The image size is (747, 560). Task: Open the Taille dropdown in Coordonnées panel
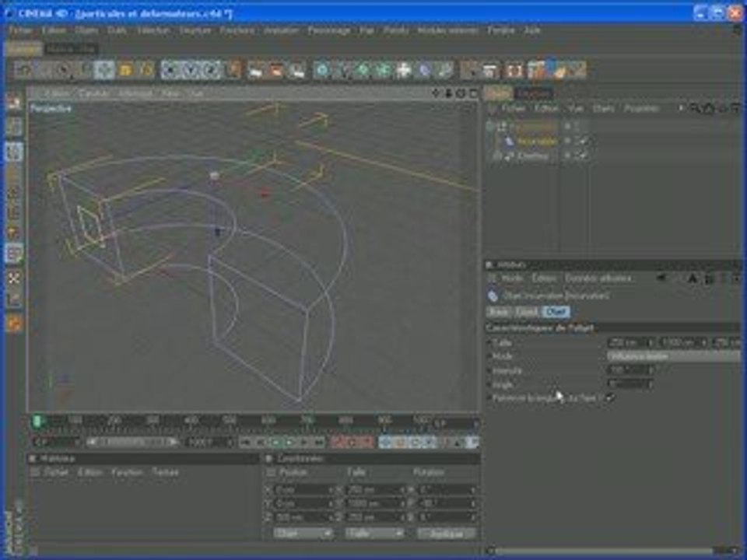375,534
